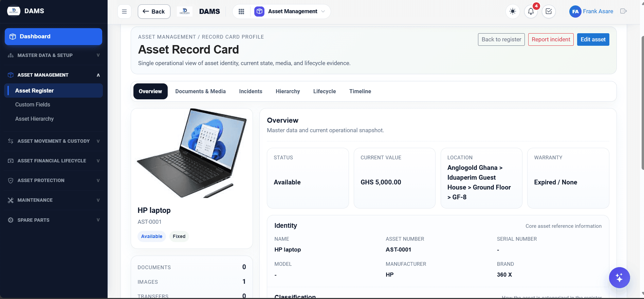Click the FA user avatar
This screenshot has width=644, height=299.
tap(575, 12)
